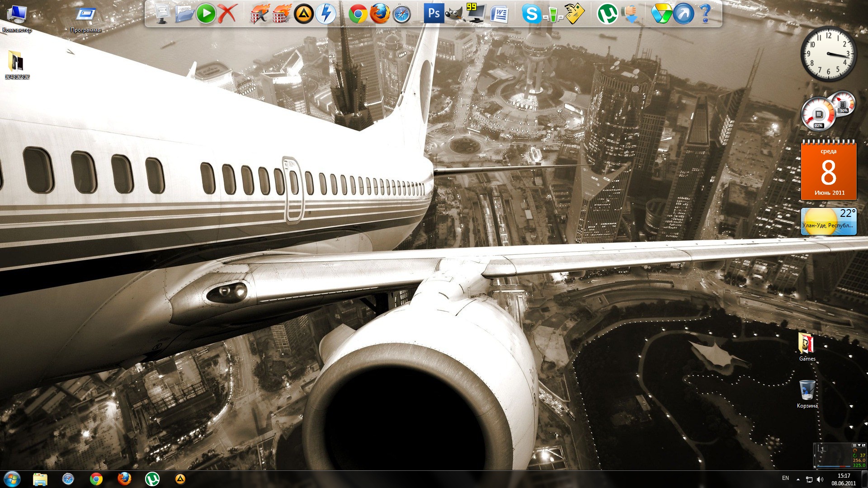Click the green play button in dock
This screenshot has height=488, width=868.
206,14
